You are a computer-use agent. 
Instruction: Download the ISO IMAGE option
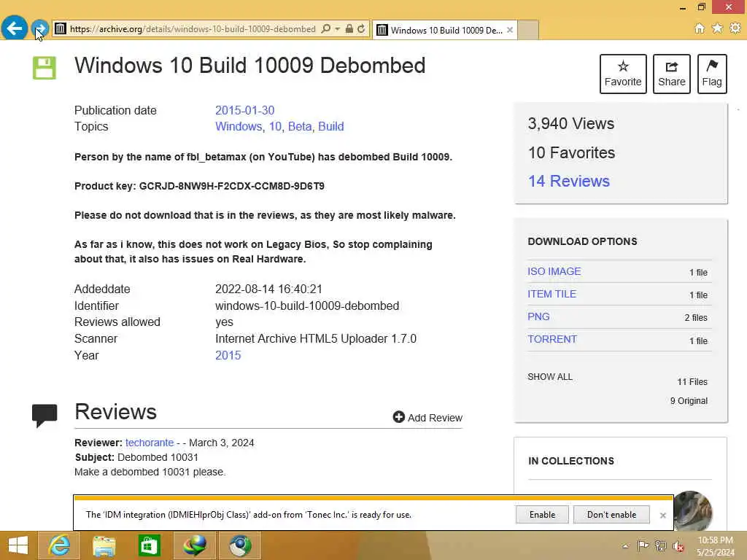point(554,271)
